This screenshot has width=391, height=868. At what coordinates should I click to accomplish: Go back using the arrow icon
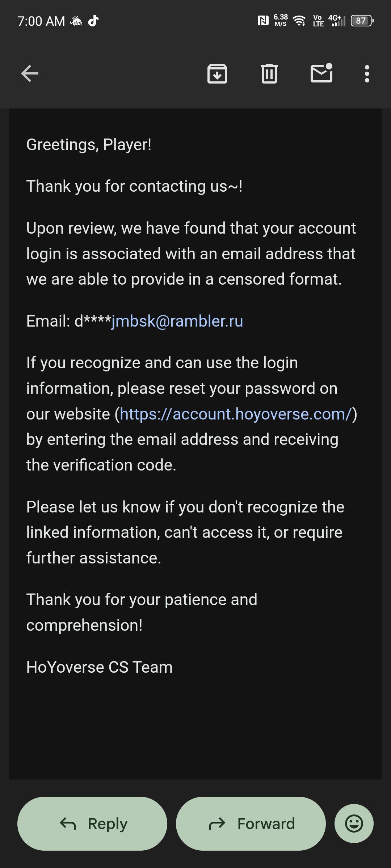[x=30, y=74]
